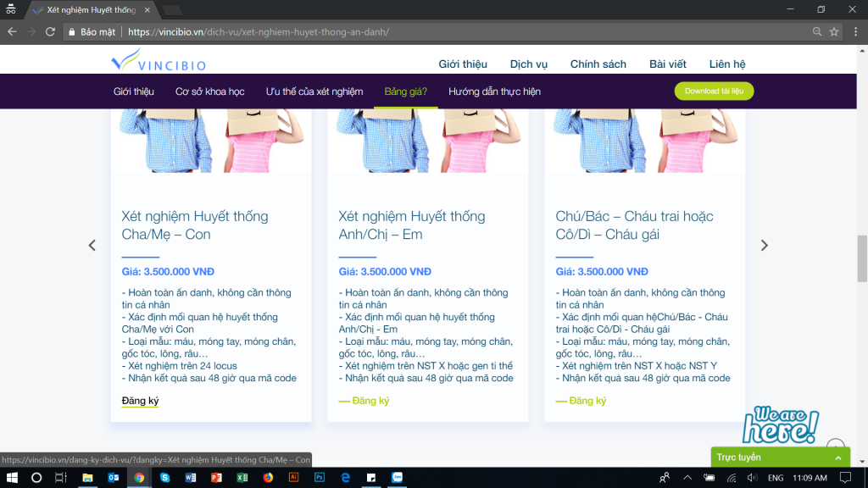Click the ENG language indicator in the tray

click(775, 478)
